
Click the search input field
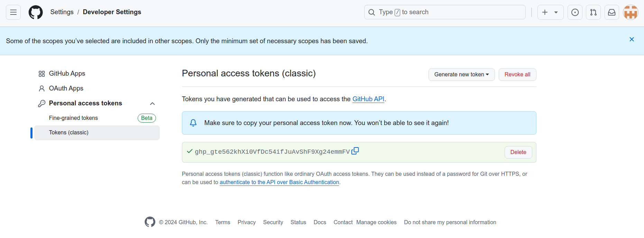(444, 12)
